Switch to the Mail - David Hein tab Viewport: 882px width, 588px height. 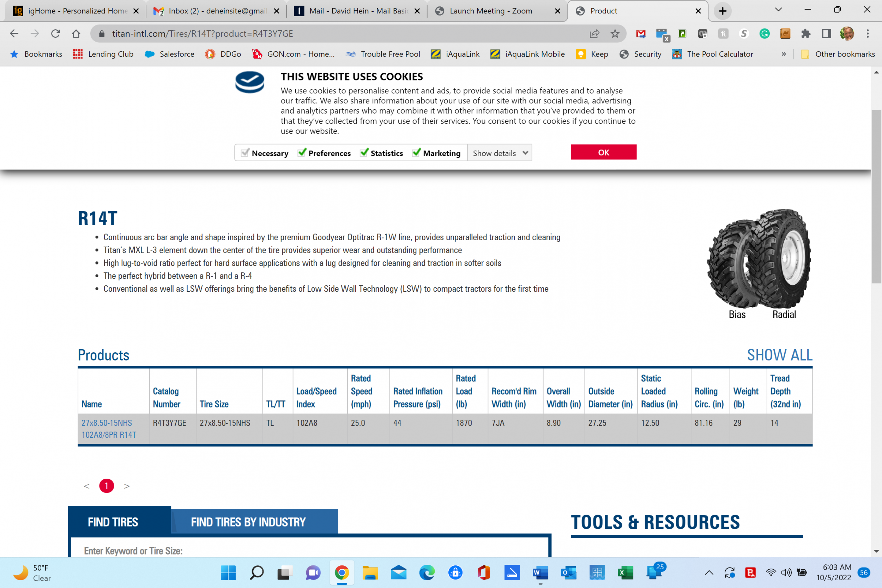click(357, 11)
